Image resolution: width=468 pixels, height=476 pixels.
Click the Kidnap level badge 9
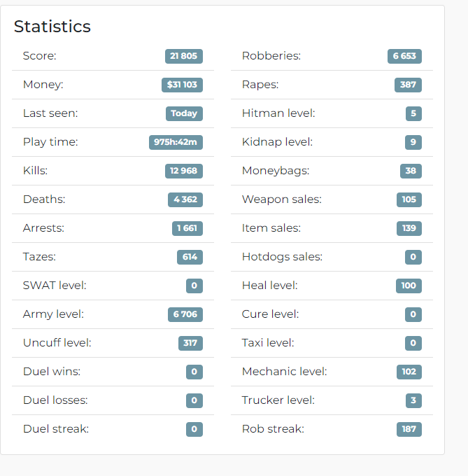(413, 142)
